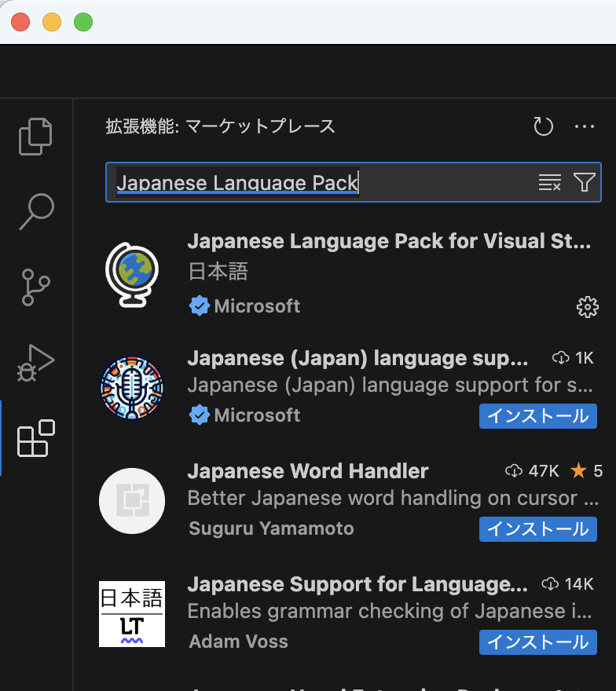Install Japanese Support for LanguageTool extension
The height and width of the screenshot is (691, 616).
coord(537,642)
